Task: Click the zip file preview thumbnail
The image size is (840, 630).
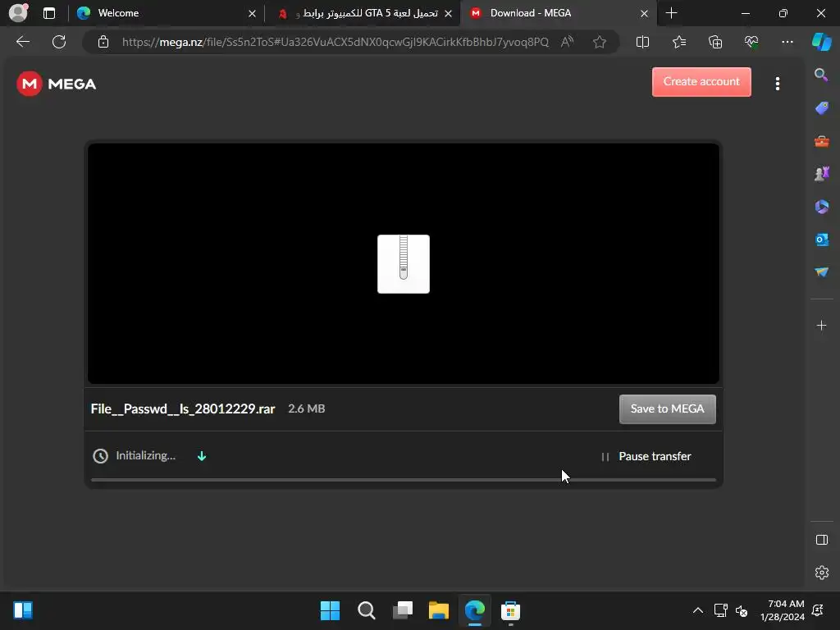Action: point(404,264)
